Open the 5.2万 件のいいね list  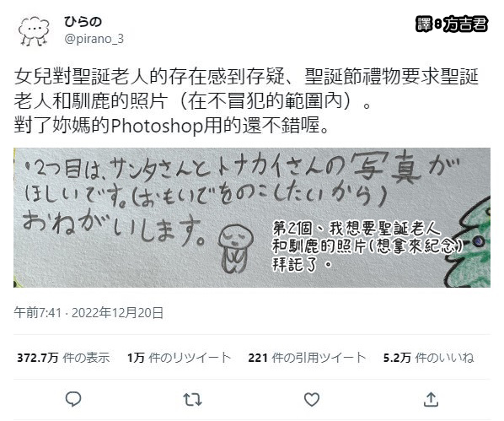click(x=428, y=358)
